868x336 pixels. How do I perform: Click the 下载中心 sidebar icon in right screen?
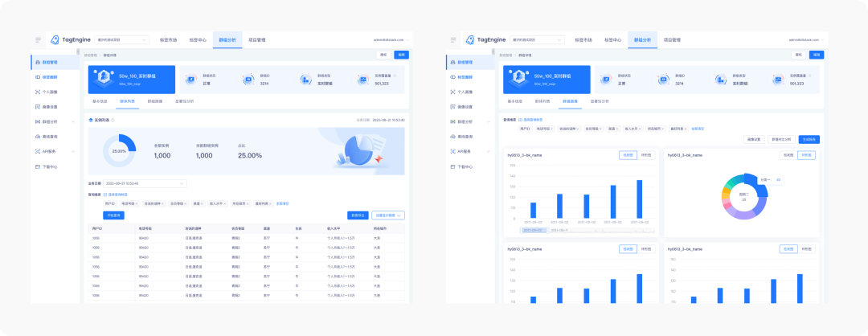coord(452,166)
